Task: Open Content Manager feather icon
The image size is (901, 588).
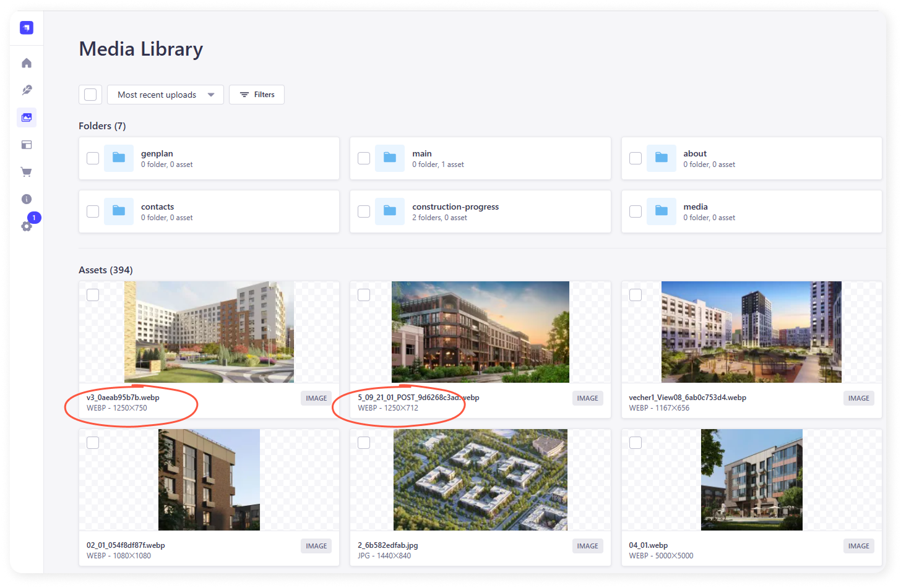Action: tap(27, 90)
